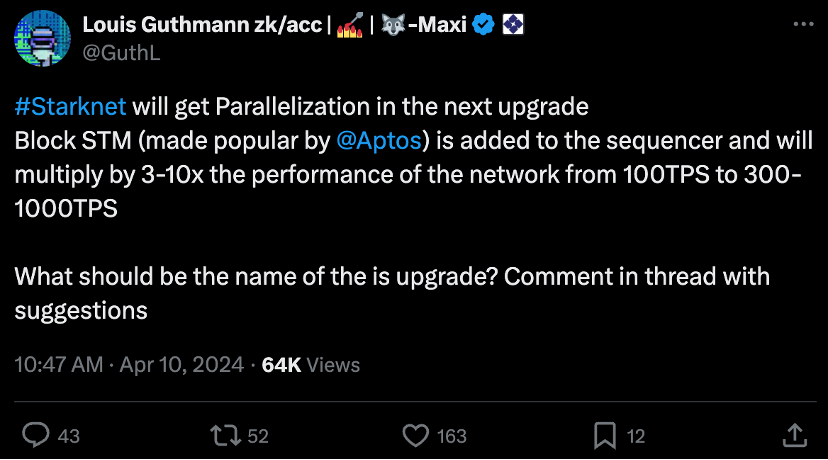Open the reply comment icon
The height and width of the screenshot is (460, 828).
tap(37, 435)
